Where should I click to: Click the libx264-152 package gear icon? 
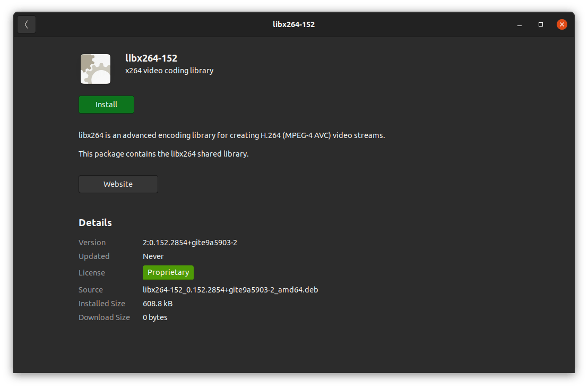[96, 69]
